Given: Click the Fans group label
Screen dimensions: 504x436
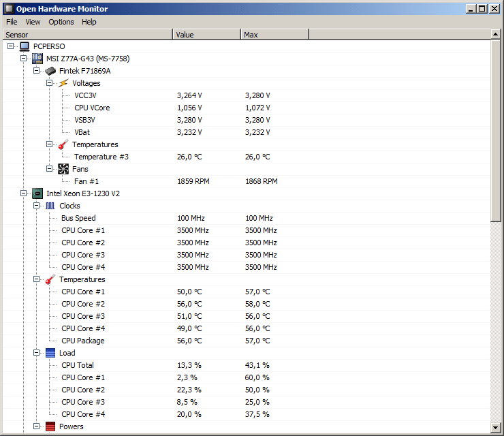Looking at the screenshot, I should click(x=80, y=169).
